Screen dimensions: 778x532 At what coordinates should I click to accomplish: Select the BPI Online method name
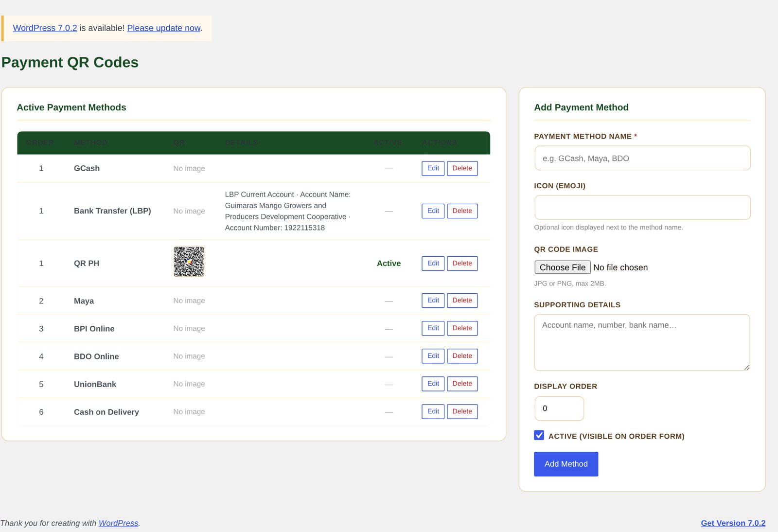[94, 329]
